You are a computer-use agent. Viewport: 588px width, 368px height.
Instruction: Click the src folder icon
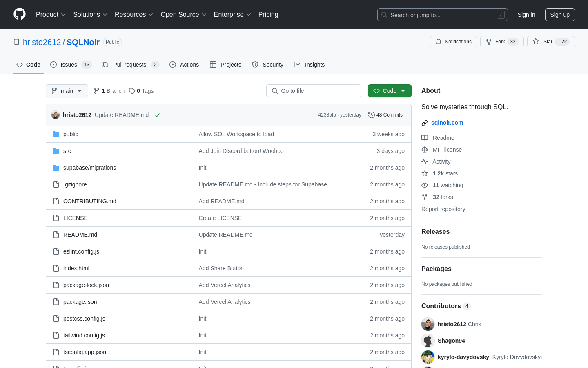click(x=56, y=151)
